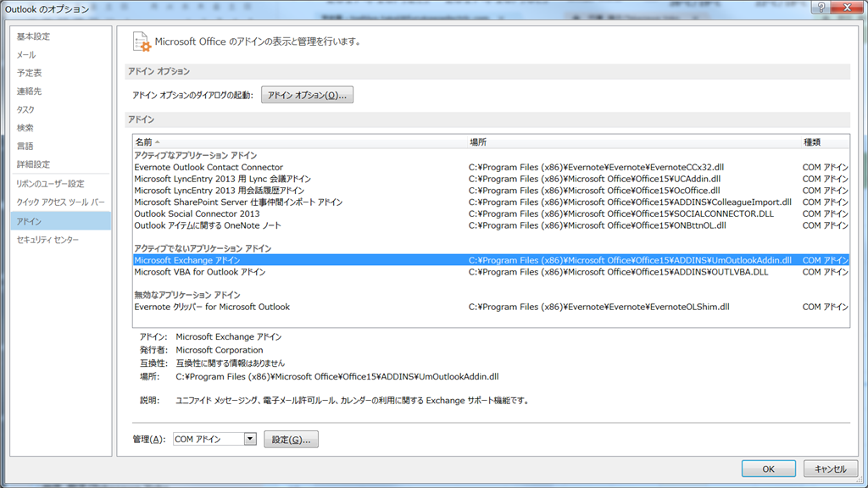Screen dimensions: 868x488
Task: Click the ColleagueImport.dll path cell
Action: pos(630,202)
